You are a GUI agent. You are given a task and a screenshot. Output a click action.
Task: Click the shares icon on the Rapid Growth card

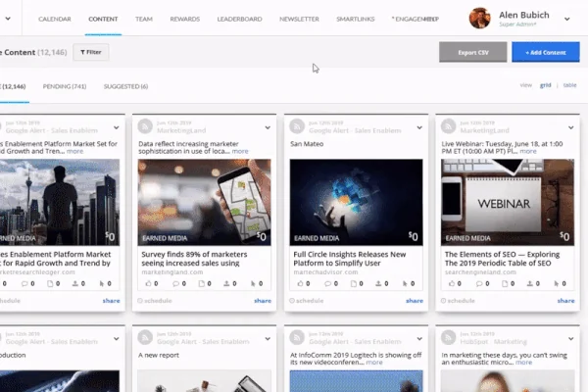[75, 283]
